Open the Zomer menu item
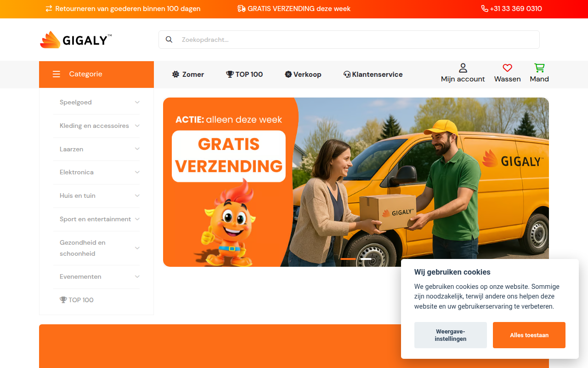This screenshot has height=368, width=588. (188, 74)
